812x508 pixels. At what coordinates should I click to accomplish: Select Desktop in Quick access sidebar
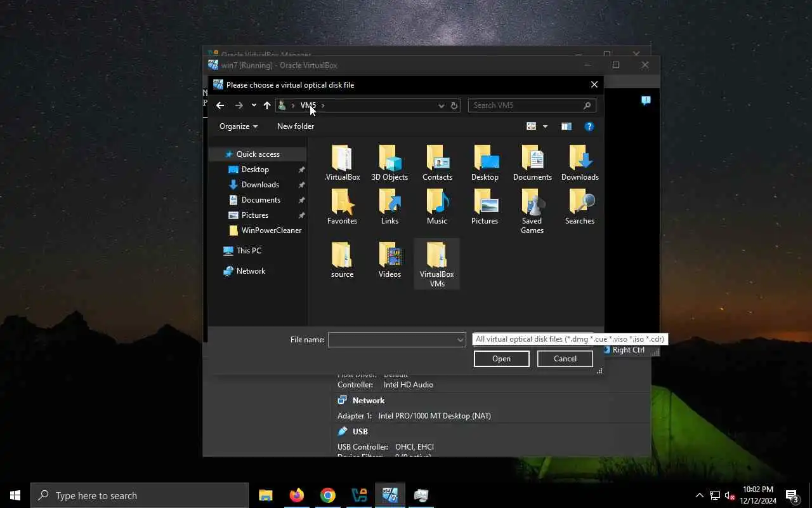[255, 170]
